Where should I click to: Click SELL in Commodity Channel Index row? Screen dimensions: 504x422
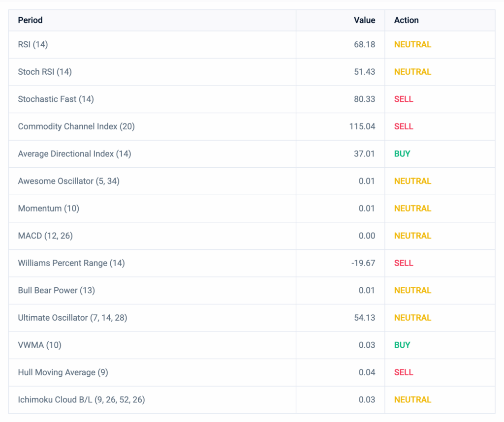coord(404,126)
